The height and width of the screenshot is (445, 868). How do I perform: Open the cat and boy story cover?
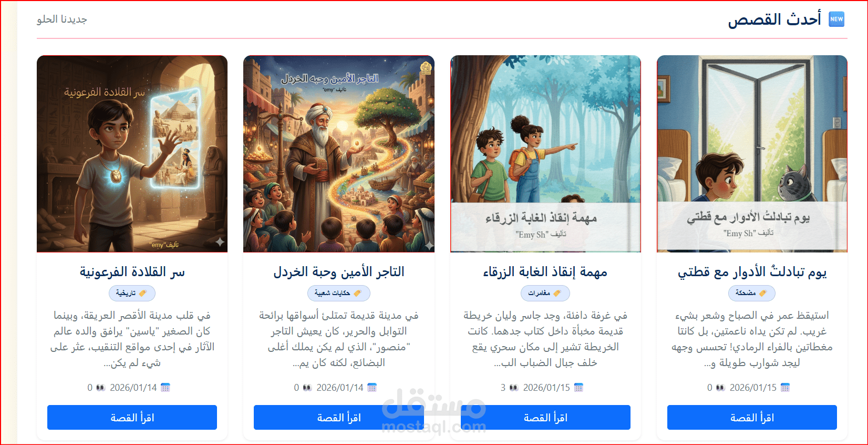coord(752,154)
